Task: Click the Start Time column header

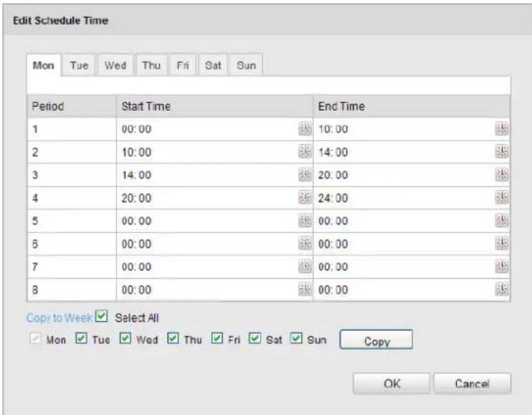Action: 214,106
